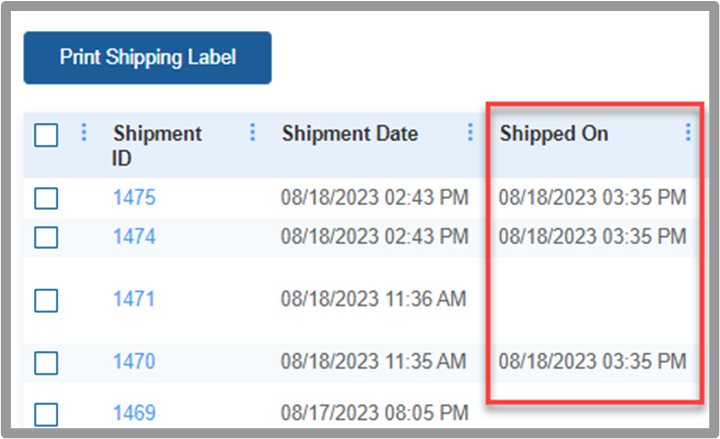
Task: Sort by Shipment Date column header
Action: coord(350,134)
